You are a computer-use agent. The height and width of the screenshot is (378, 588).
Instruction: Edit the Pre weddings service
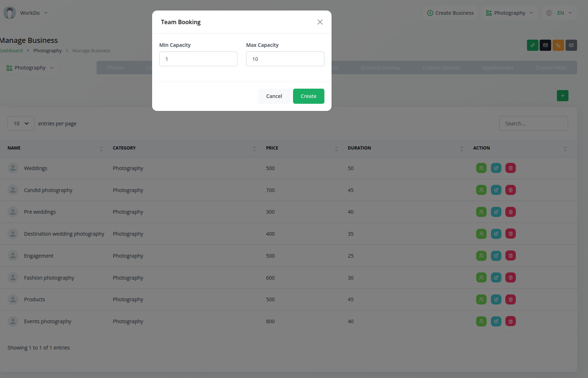click(x=496, y=212)
